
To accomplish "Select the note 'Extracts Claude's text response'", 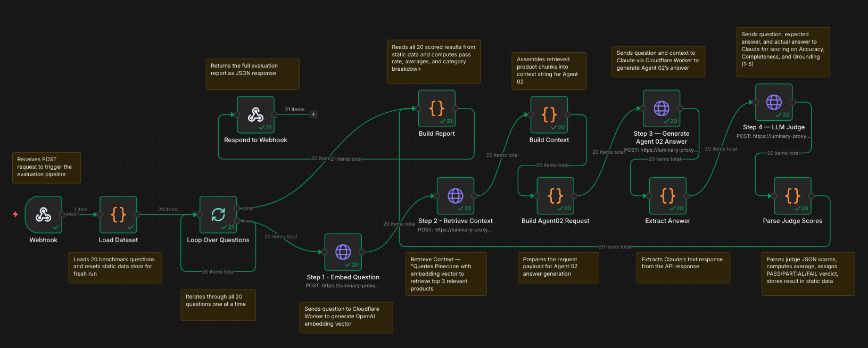I will pyautogui.click(x=683, y=268).
